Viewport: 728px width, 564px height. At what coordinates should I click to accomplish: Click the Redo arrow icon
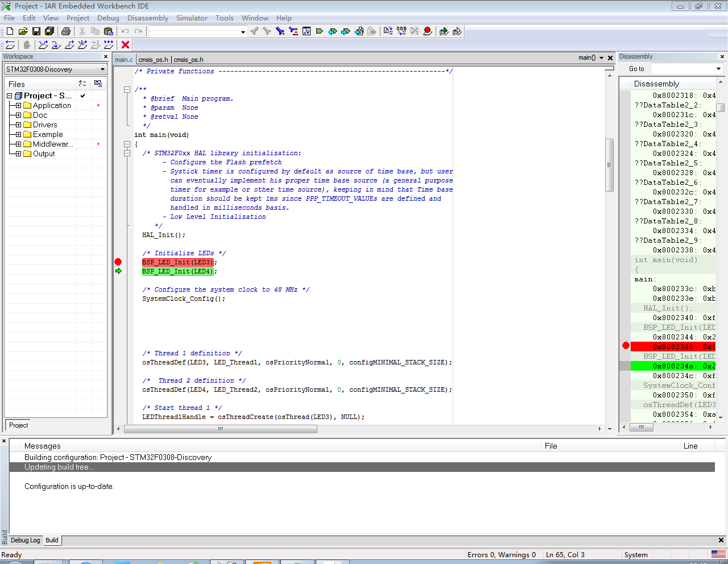pos(138,31)
